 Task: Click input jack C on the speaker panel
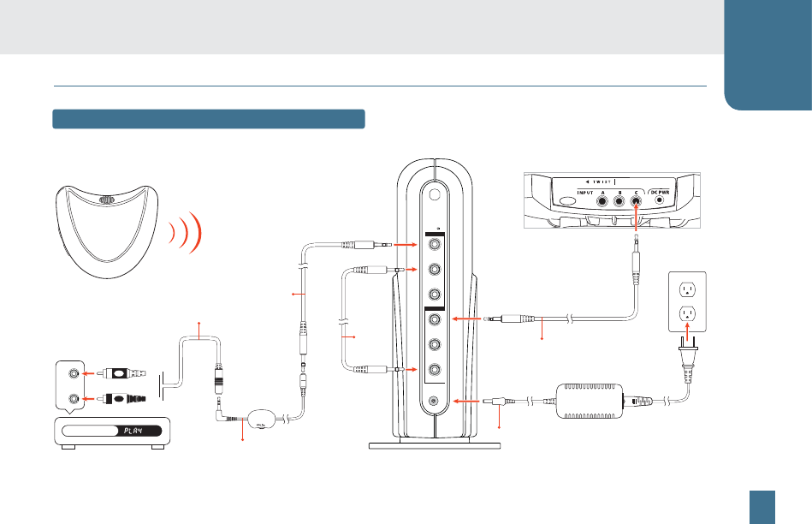(x=636, y=201)
